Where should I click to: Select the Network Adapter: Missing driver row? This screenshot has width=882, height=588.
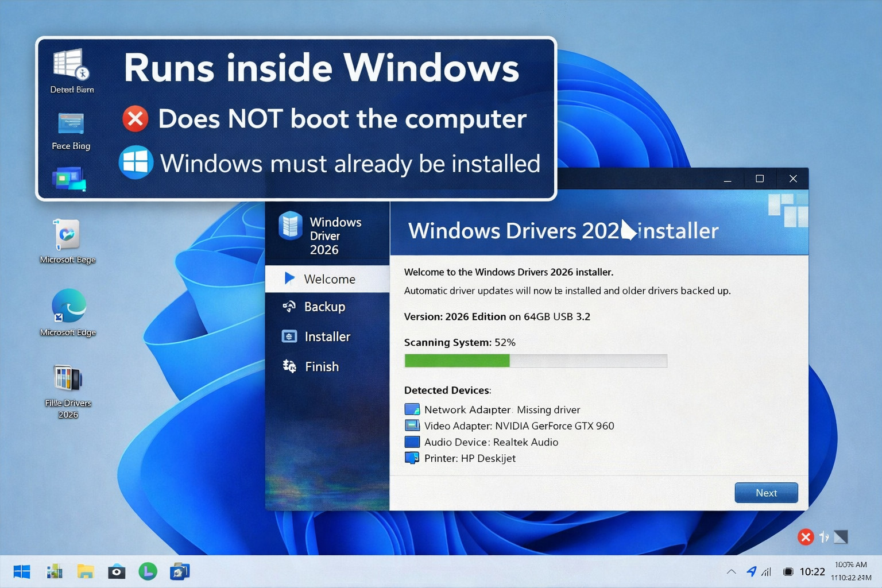click(x=493, y=409)
